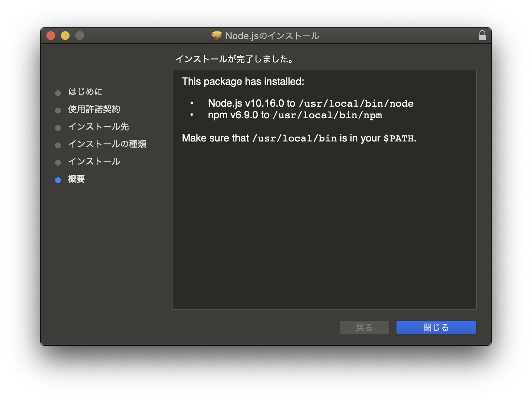Click the disabled 戻る button
Image resolution: width=532 pixels, height=399 pixels.
364,328
